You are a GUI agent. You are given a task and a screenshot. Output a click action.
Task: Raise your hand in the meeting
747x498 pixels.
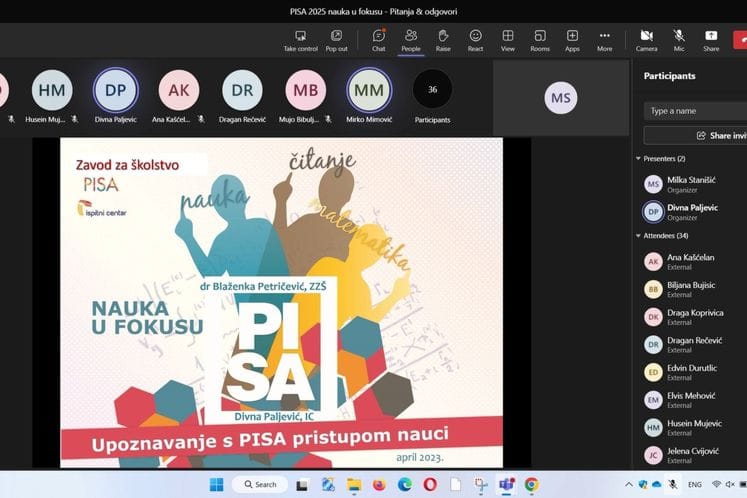[443, 41]
